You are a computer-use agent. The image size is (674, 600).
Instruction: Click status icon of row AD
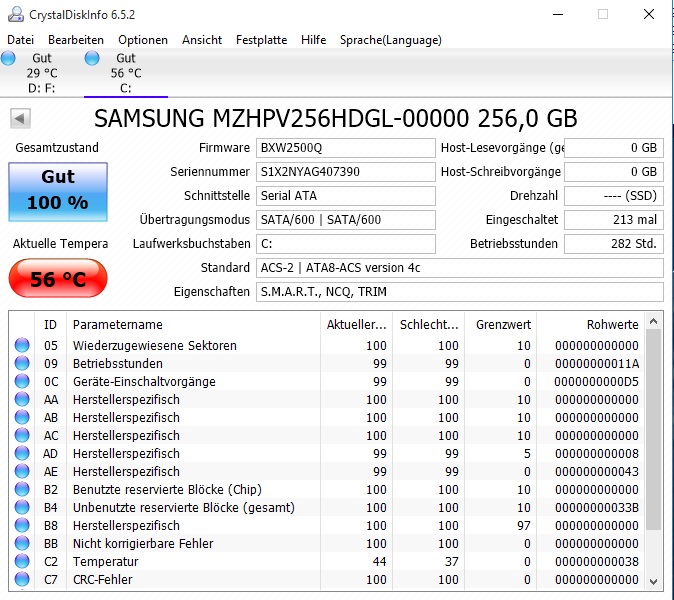[x=22, y=453]
